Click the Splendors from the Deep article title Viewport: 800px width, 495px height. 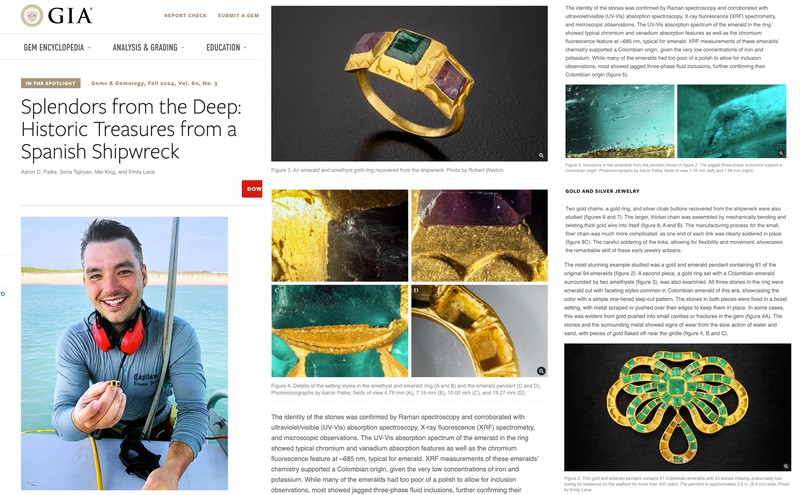tap(131, 129)
